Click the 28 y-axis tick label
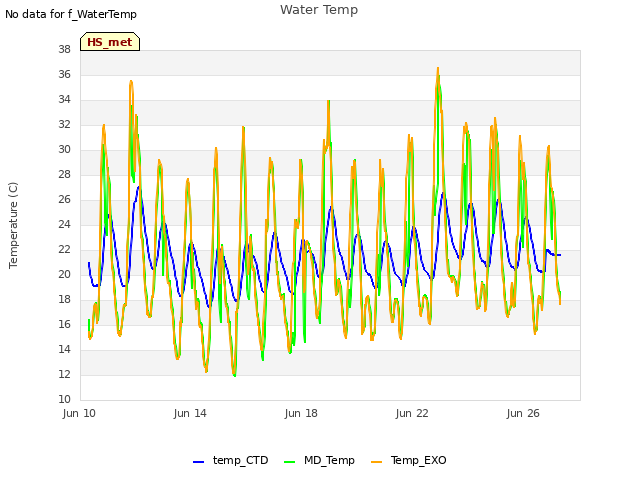Image resolution: width=640 pixels, height=480 pixels. (x=64, y=174)
